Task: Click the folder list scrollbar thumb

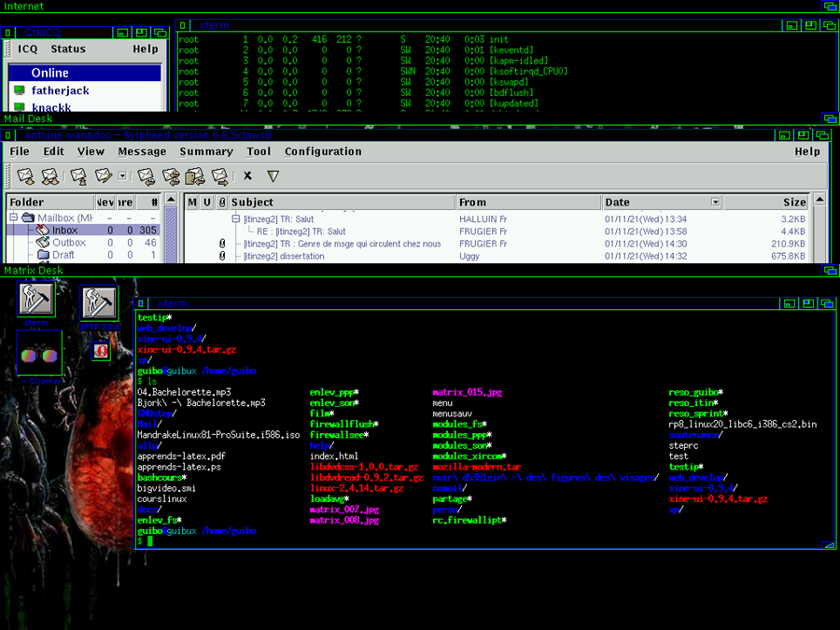Action: point(171,234)
